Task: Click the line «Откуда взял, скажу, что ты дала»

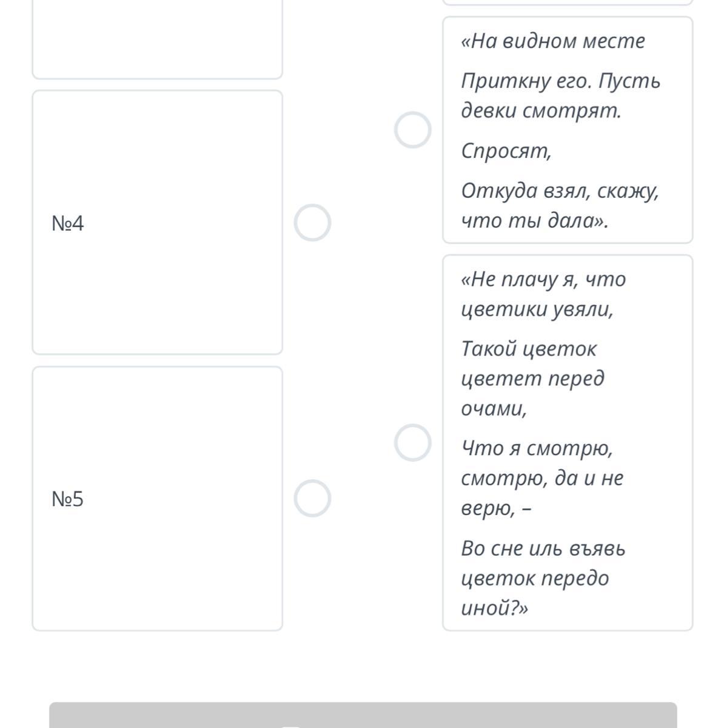Action: tap(559, 205)
